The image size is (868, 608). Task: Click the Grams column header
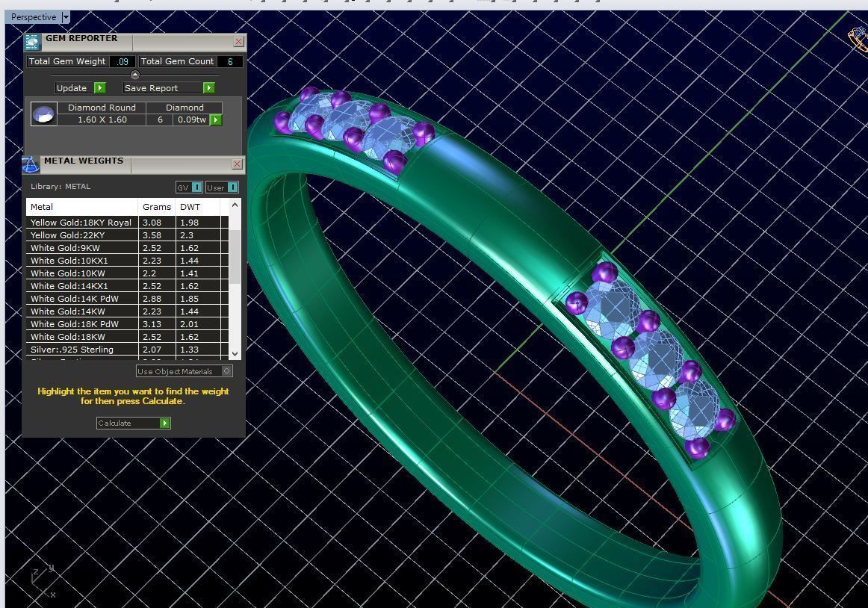click(x=157, y=207)
